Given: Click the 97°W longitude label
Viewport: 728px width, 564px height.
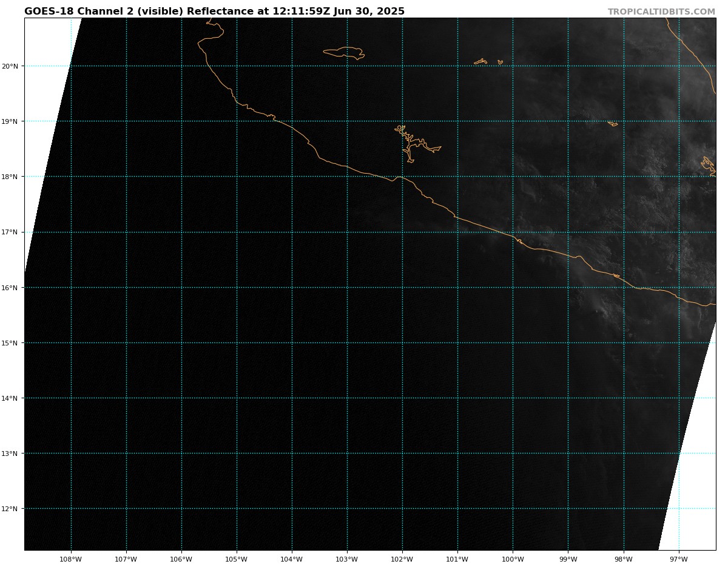Looking at the screenshot, I should [679, 559].
